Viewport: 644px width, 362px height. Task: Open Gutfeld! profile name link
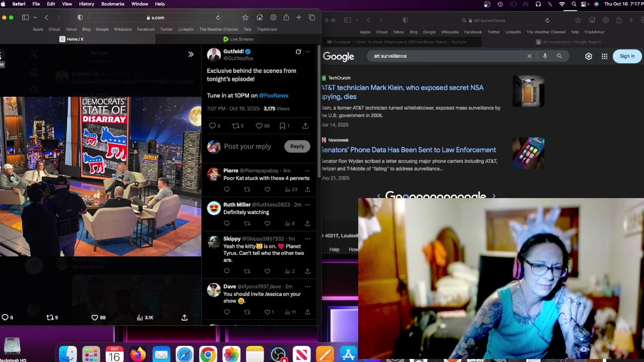pyautogui.click(x=233, y=51)
